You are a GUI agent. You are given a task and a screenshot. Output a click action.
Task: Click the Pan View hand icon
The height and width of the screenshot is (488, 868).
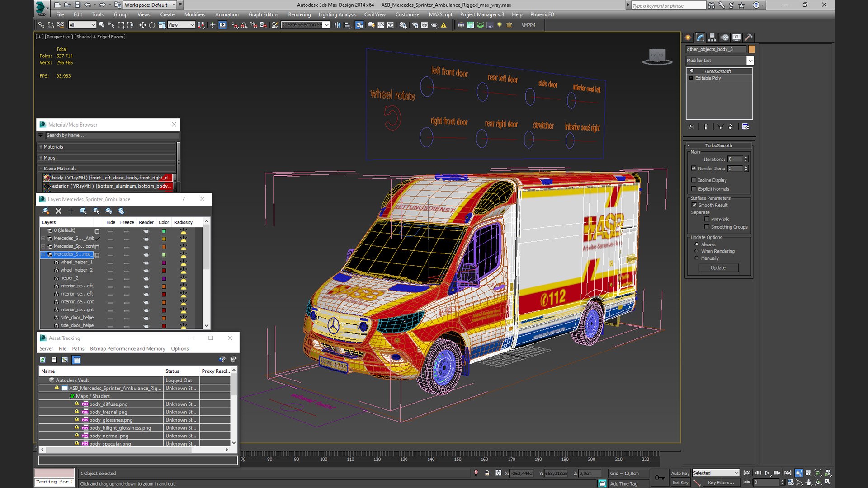point(809,482)
